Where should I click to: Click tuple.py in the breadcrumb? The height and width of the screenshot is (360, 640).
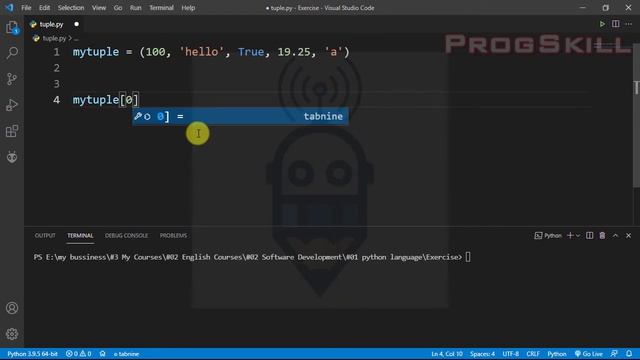click(54, 38)
